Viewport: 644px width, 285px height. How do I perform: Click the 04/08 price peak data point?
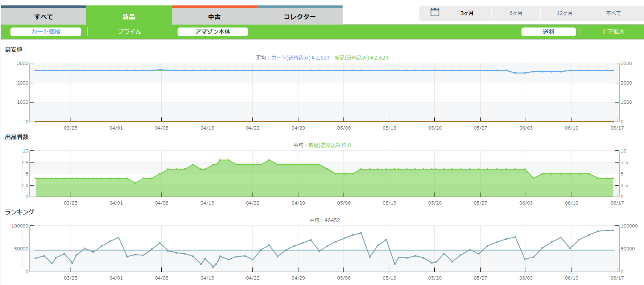tap(160, 70)
